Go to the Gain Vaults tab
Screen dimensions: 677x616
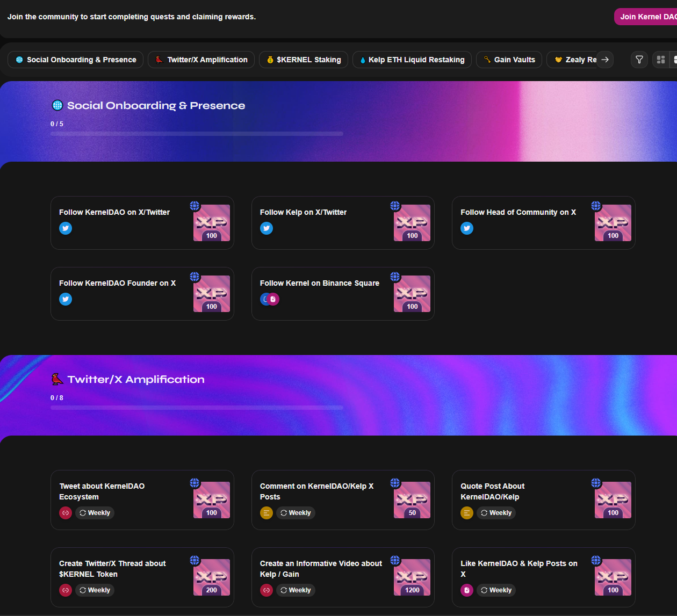pyautogui.click(x=509, y=60)
